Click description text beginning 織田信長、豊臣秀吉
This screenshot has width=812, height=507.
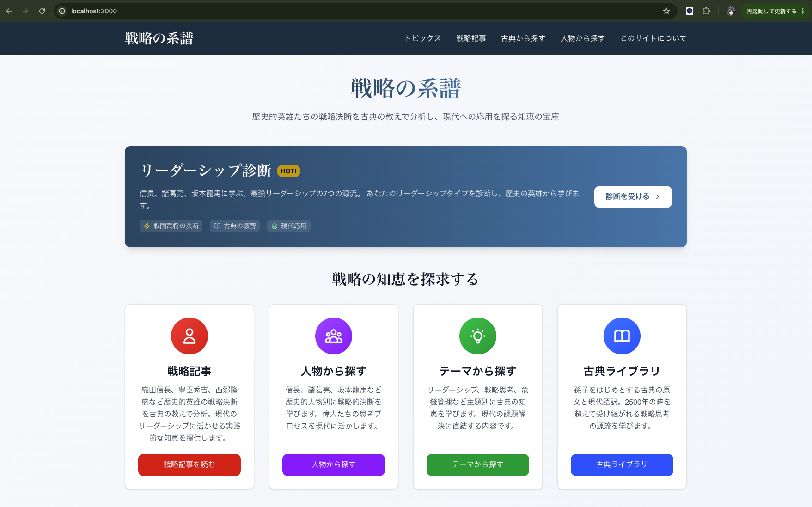[x=189, y=414]
